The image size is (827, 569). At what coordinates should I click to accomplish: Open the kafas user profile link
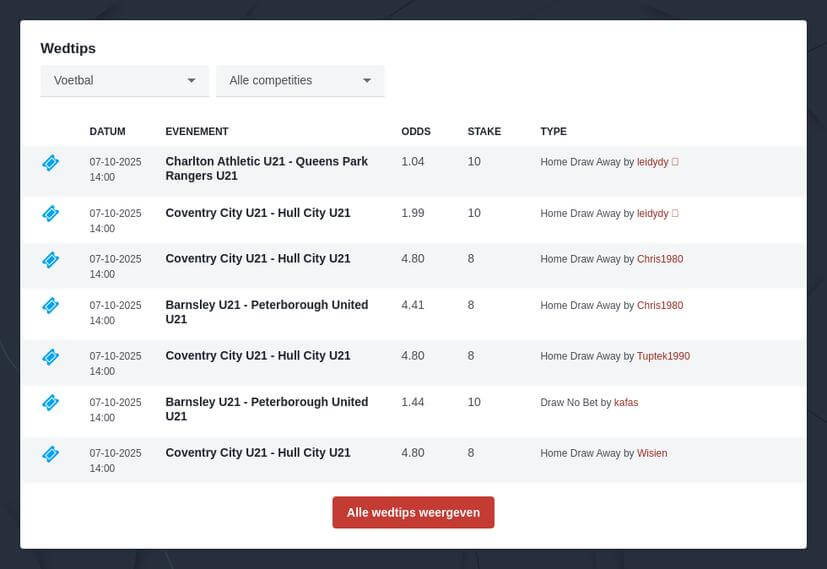625,403
